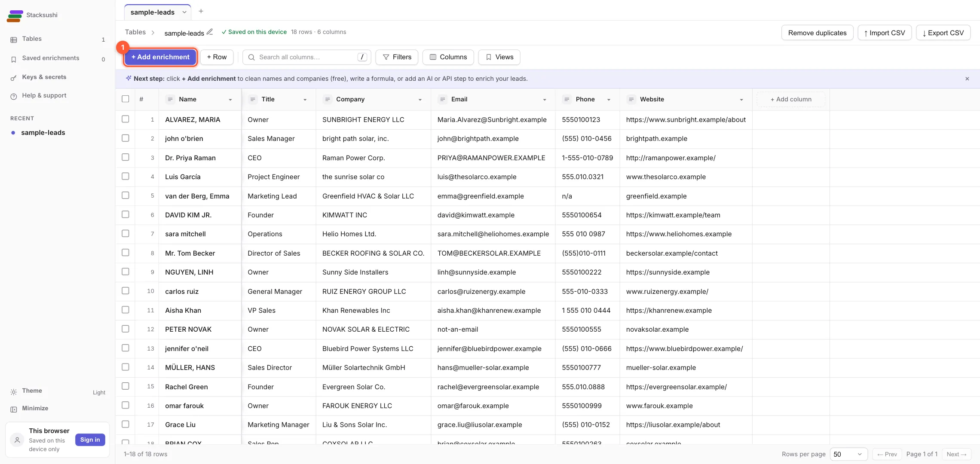
Task: Dismiss the Next step banner
Action: [x=967, y=79]
